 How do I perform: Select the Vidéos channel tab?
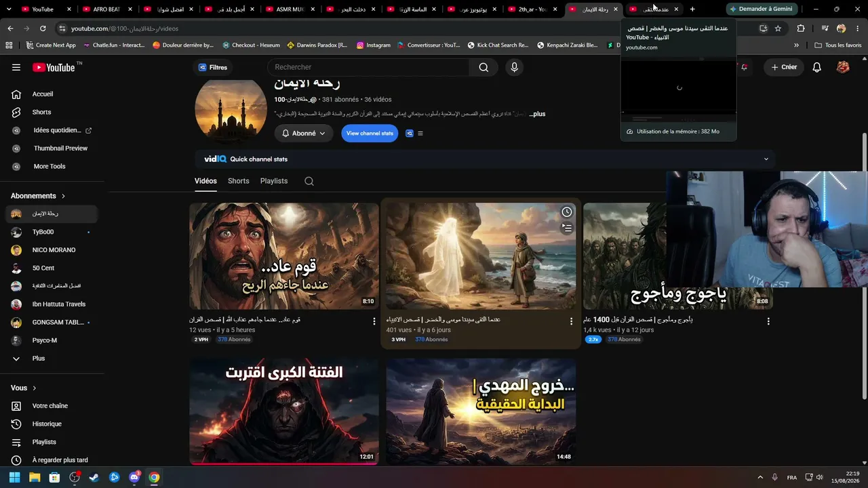[x=205, y=181]
